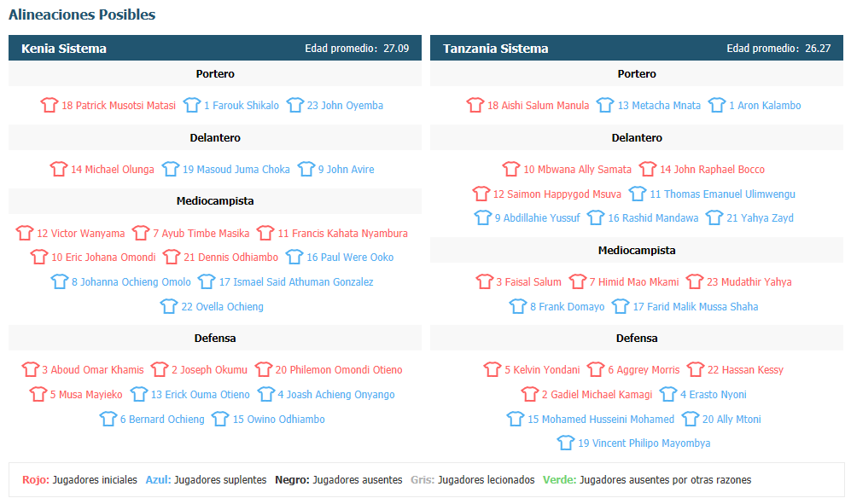Click the Verde legend entry text
The image size is (851, 504).
[x=647, y=480]
